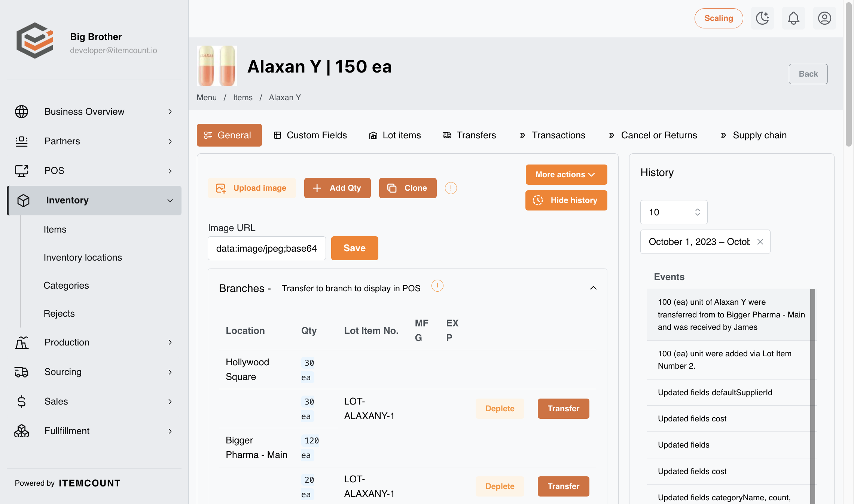Click info icon next to Clone

451,188
